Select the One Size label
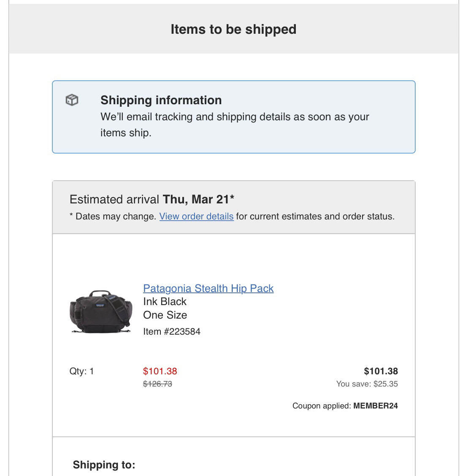Screen dimensions: 471x476 click(165, 315)
